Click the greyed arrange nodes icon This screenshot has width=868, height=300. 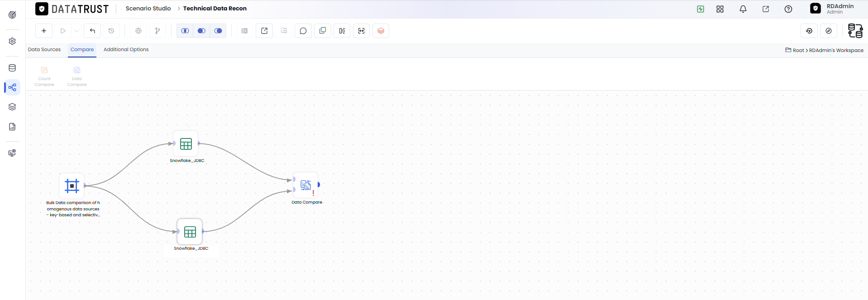click(284, 31)
